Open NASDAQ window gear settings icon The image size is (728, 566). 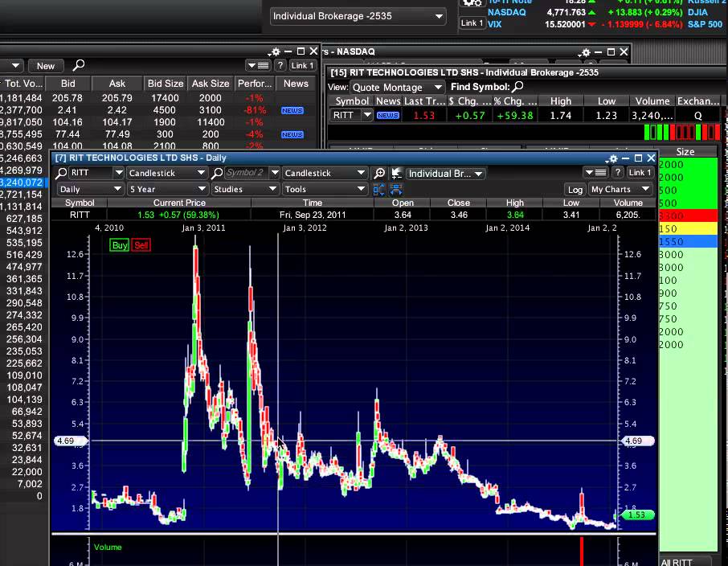coord(584,52)
